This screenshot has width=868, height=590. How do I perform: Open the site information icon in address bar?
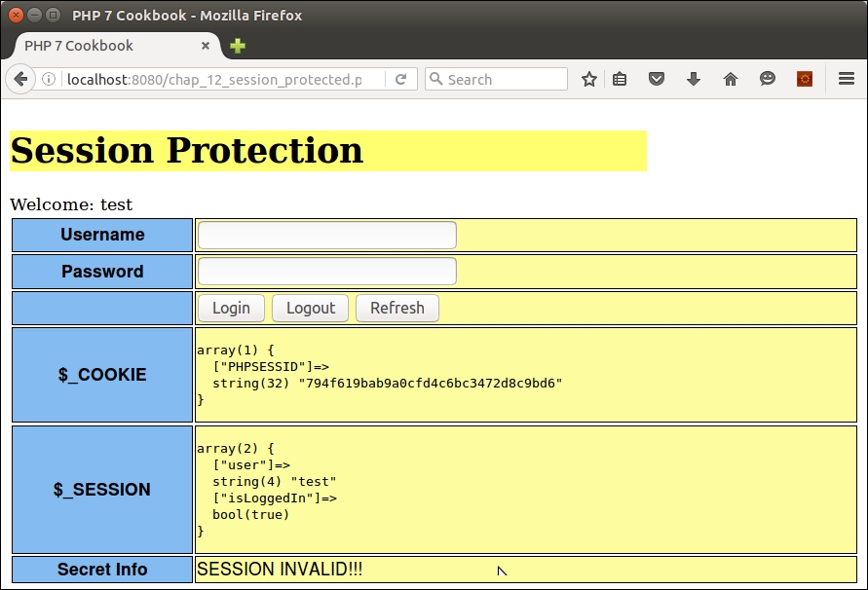[x=49, y=80]
